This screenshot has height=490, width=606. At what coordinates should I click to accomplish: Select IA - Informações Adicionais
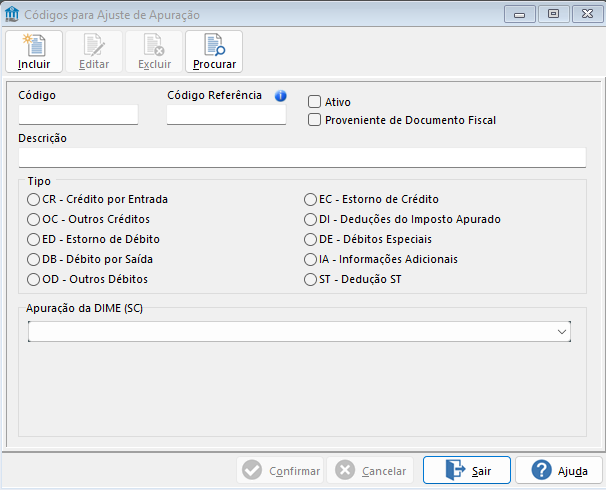tap(310, 260)
